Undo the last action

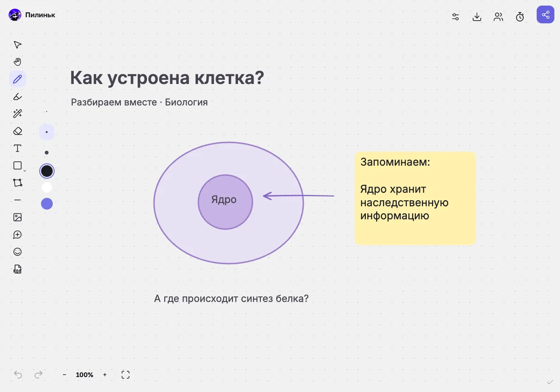click(x=18, y=374)
